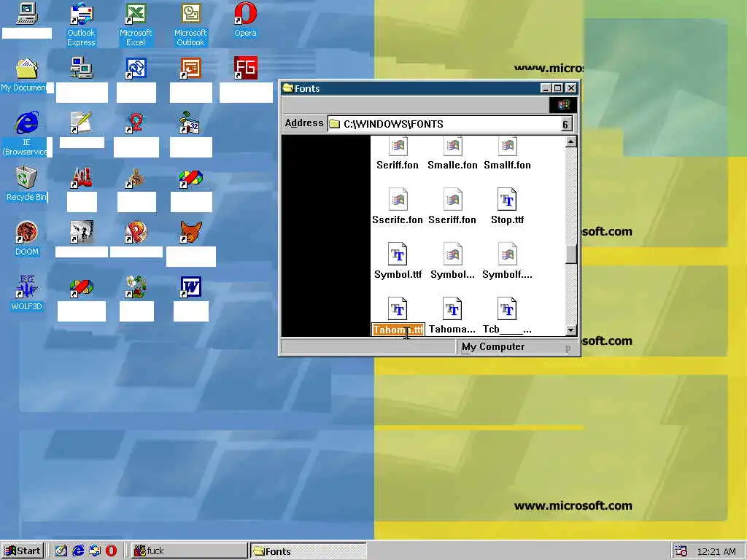Viewport: 747px width, 560px height.
Task: Select the red FG desktop shortcut
Action: pos(245,68)
